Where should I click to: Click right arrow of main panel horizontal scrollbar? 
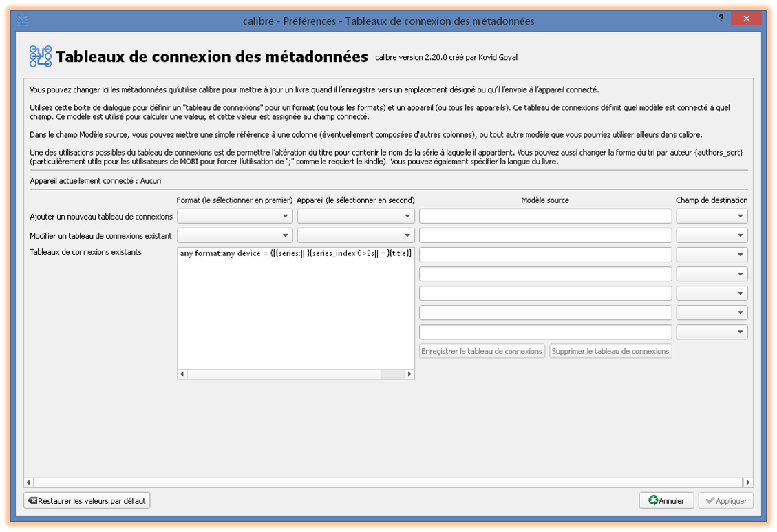tap(748, 482)
